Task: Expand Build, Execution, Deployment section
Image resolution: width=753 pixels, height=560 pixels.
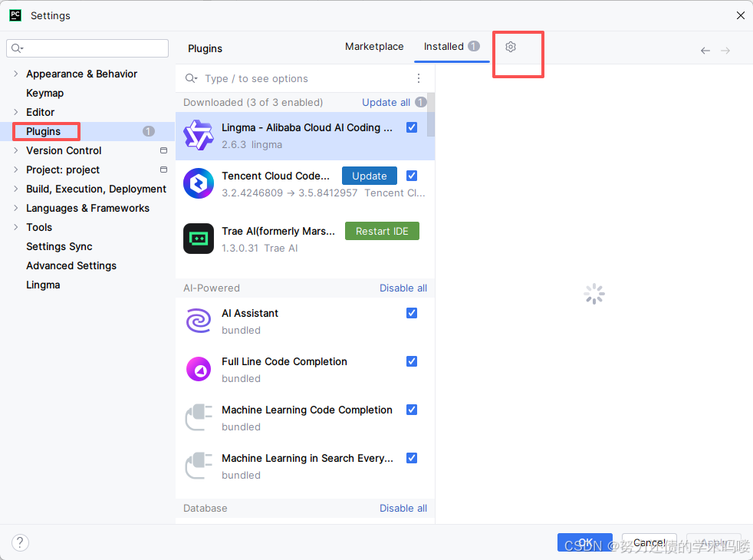Action: tap(16, 189)
